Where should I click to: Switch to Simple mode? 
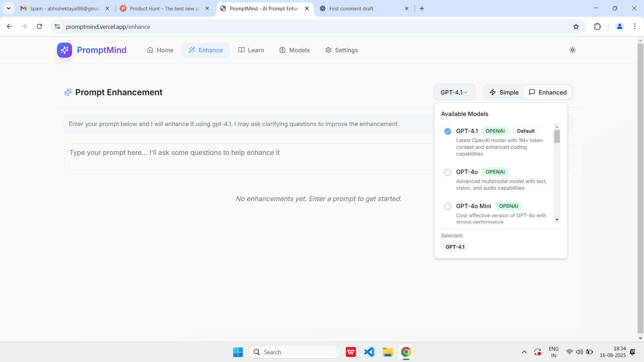tap(504, 92)
